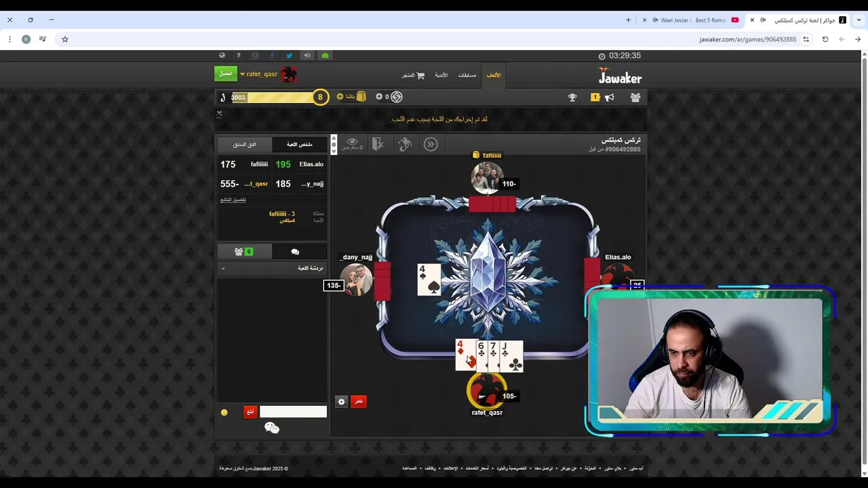Click the Elias.alo score of 195
The height and width of the screenshot is (488, 868).
[283, 165]
